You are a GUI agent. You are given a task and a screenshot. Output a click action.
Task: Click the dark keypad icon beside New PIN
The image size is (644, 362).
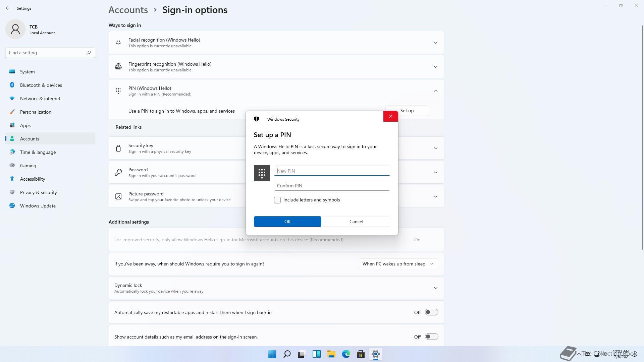point(262,173)
